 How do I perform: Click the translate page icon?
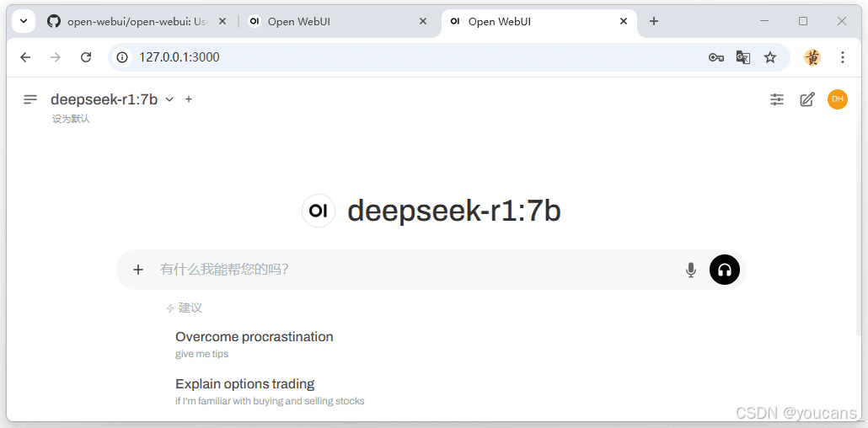click(743, 57)
